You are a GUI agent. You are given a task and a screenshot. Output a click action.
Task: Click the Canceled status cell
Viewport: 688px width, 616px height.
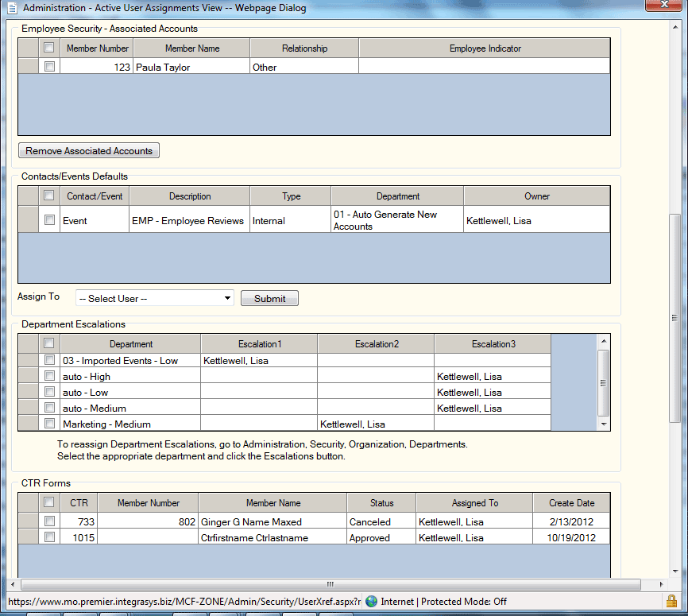point(381,521)
